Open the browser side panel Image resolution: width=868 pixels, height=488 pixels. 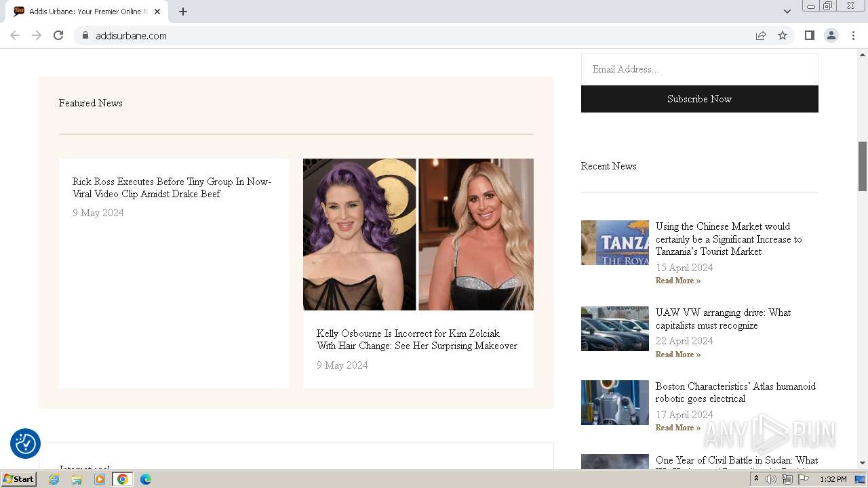[809, 35]
